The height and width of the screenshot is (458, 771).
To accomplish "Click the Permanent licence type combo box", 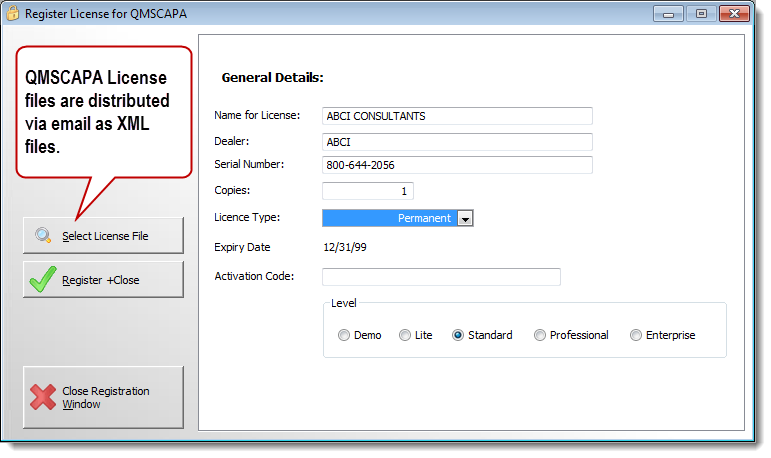I will pos(389,218).
